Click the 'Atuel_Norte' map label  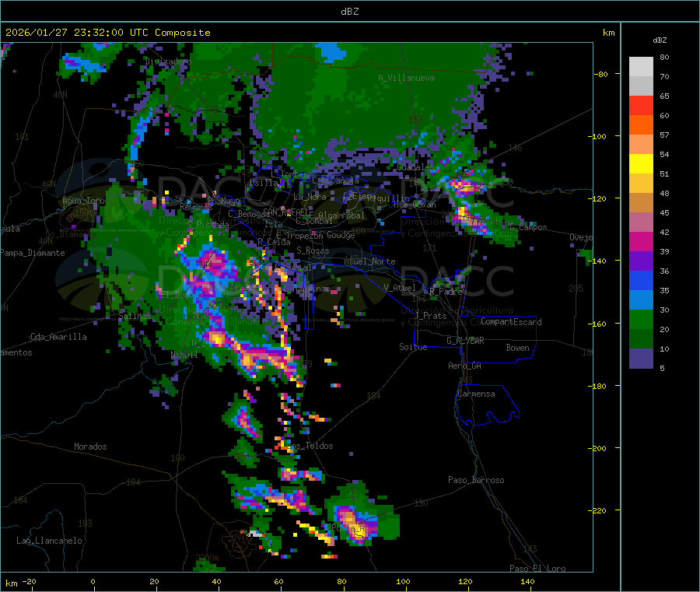369,261
